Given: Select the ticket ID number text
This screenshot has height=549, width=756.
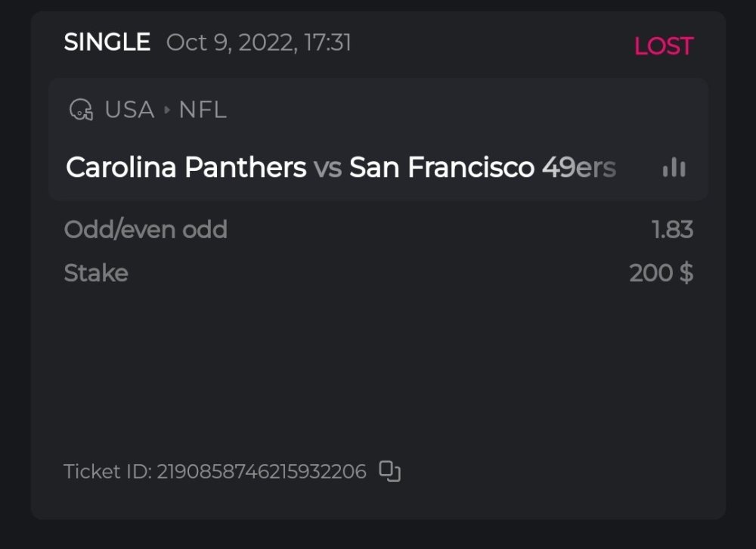Looking at the screenshot, I should (x=262, y=472).
